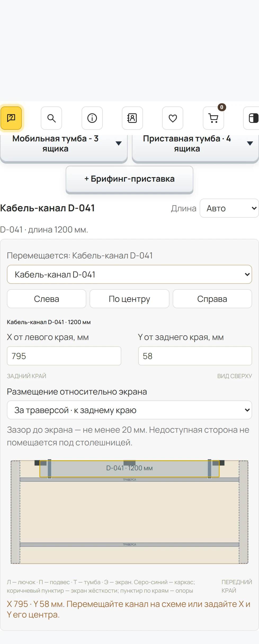The width and height of the screenshot is (259, 644).
Task: Click the lower ТРАВЕРСА bar in diagram
Action: pyautogui.click(x=129, y=544)
